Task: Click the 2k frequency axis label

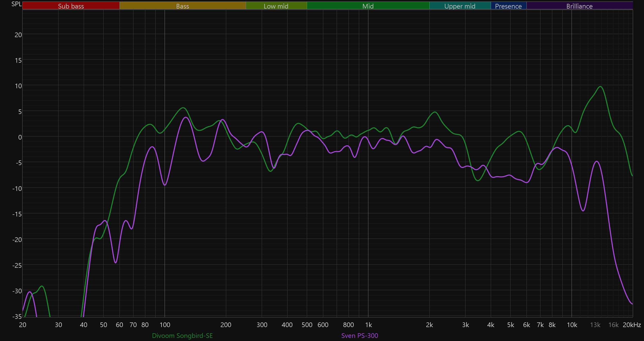Action: [429, 325]
